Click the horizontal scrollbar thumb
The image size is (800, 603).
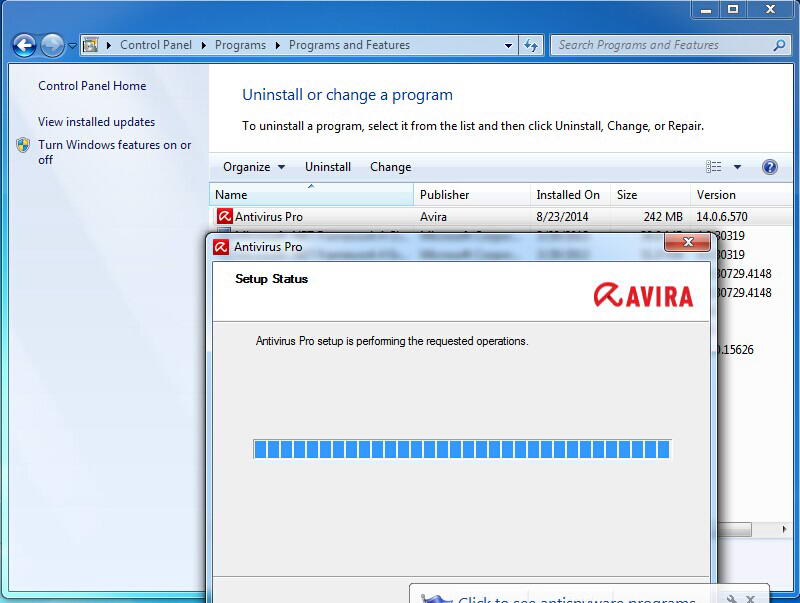click(x=734, y=530)
